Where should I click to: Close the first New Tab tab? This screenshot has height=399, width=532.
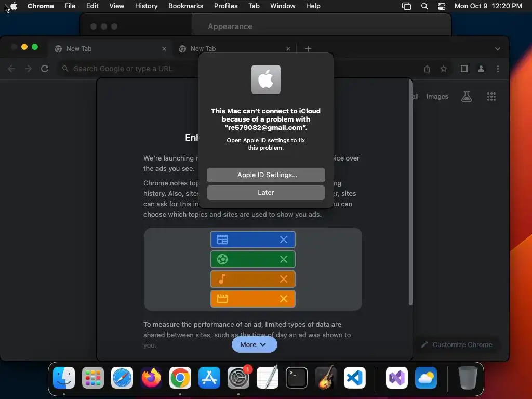pyautogui.click(x=164, y=49)
